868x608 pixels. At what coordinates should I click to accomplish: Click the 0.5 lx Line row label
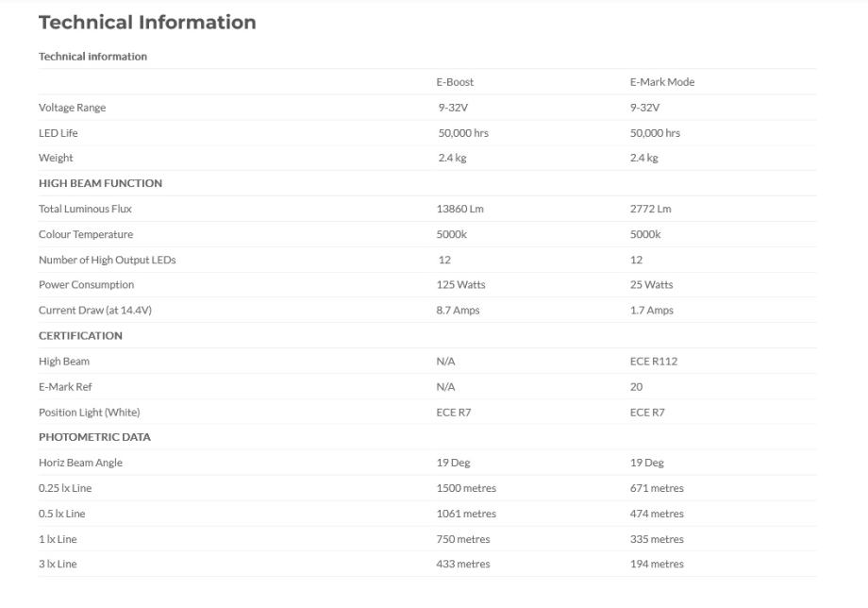[x=61, y=514]
